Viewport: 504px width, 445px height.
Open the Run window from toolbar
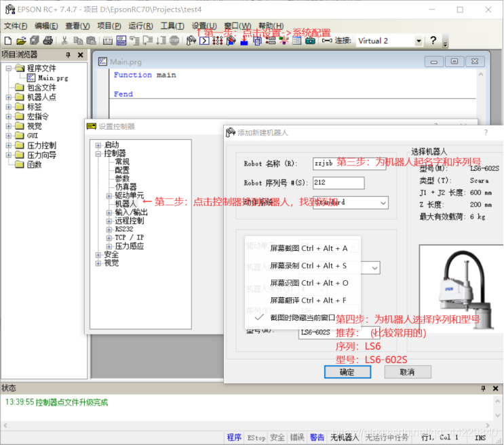[x=121, y=41]
